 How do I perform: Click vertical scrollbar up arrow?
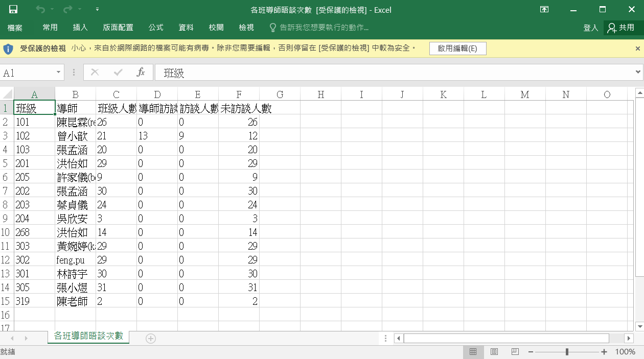pyautogui.click(x=639, y=93)
